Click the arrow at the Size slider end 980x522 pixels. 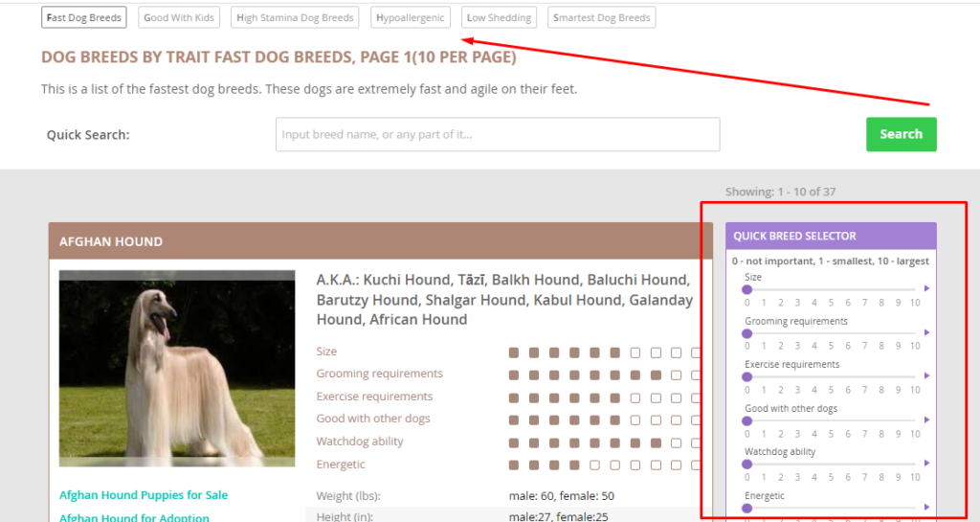coord(926,289)
